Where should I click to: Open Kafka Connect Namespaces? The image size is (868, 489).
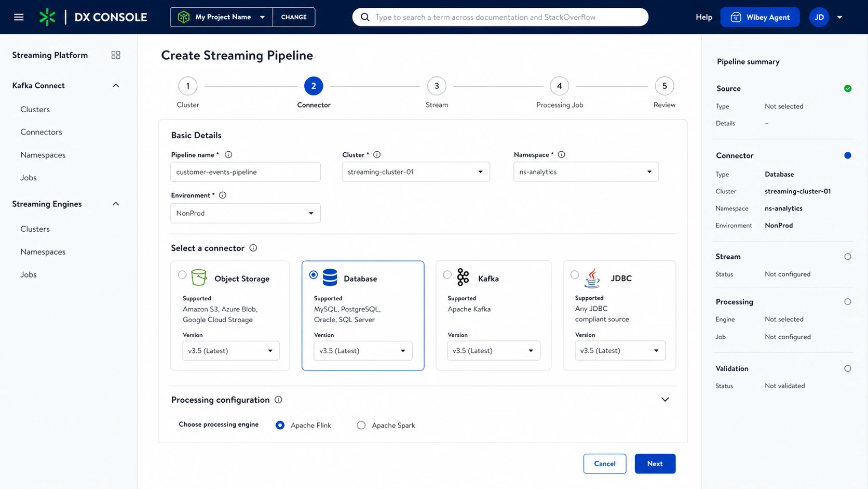pyautogui.click(x=43, y=155)
